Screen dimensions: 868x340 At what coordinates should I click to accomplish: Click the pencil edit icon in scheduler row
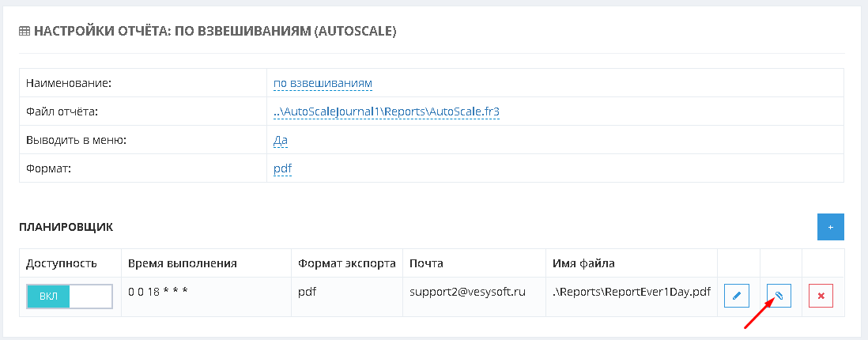[737, 297]
